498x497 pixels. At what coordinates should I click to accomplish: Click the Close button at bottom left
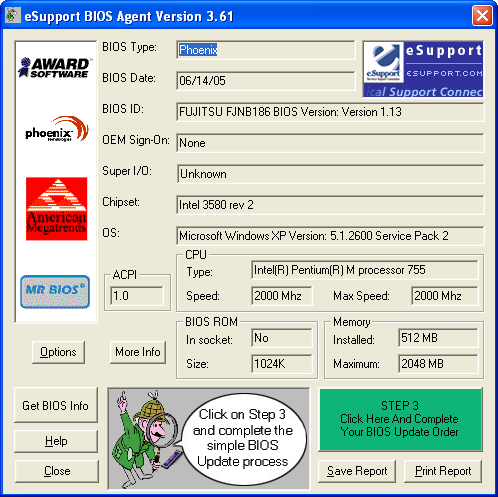coord(57,471)
